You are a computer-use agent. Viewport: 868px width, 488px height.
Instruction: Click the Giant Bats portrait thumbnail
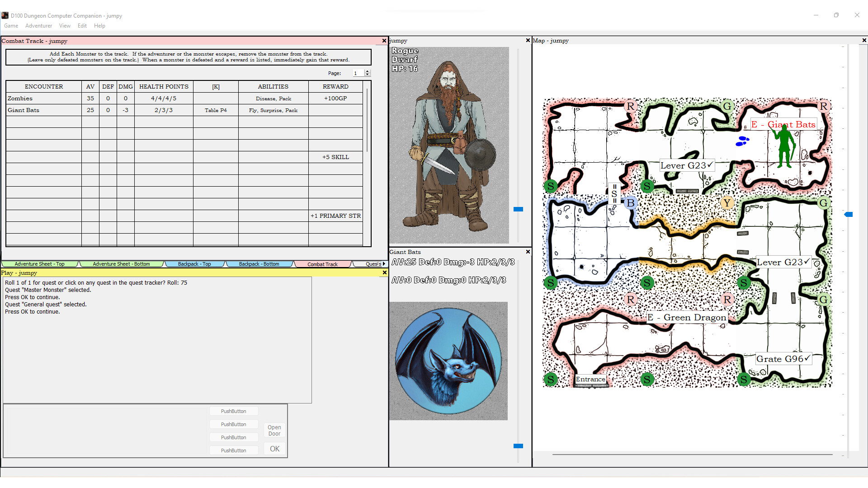448,361
